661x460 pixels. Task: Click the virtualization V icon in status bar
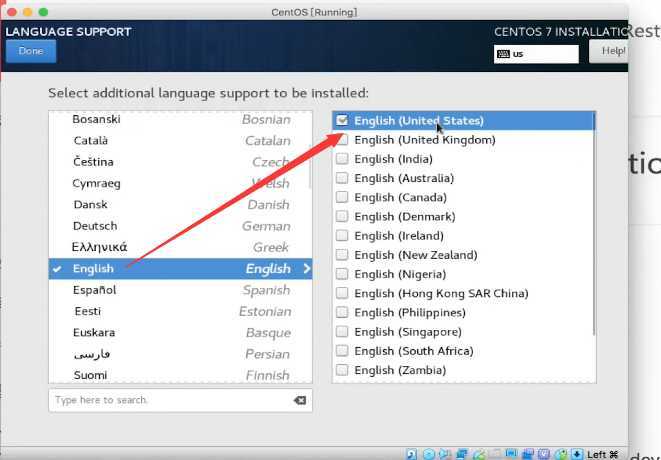(544, 454)
